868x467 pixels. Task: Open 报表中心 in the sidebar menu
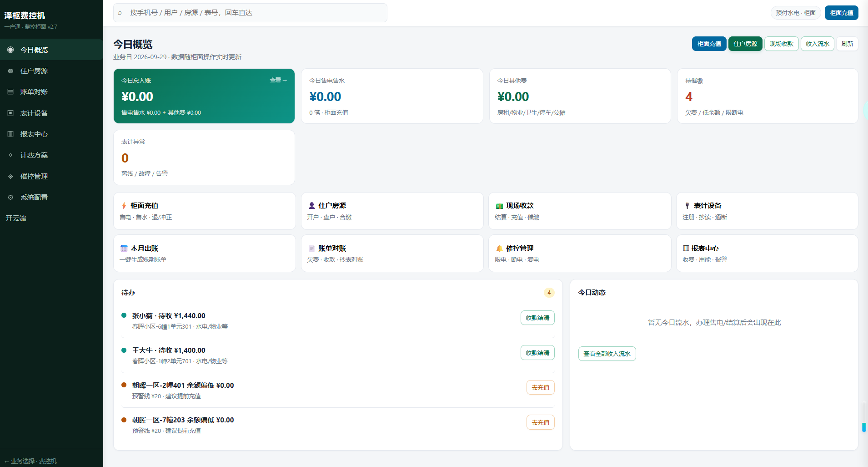click(x=51, y=134)
